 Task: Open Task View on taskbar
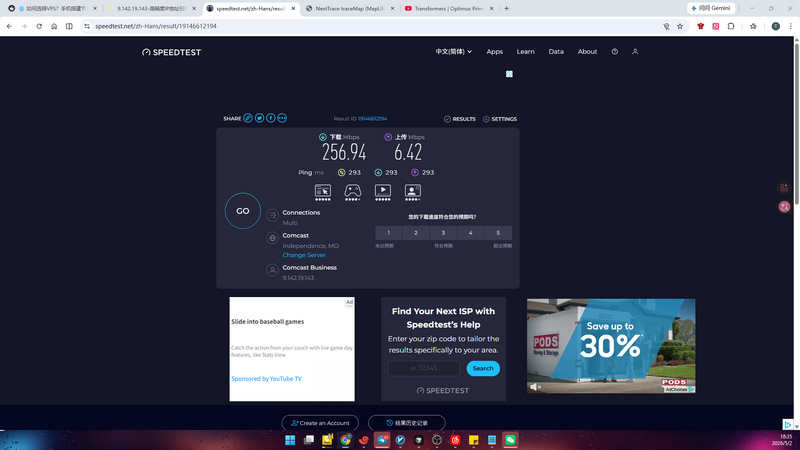tap(309, 440)
